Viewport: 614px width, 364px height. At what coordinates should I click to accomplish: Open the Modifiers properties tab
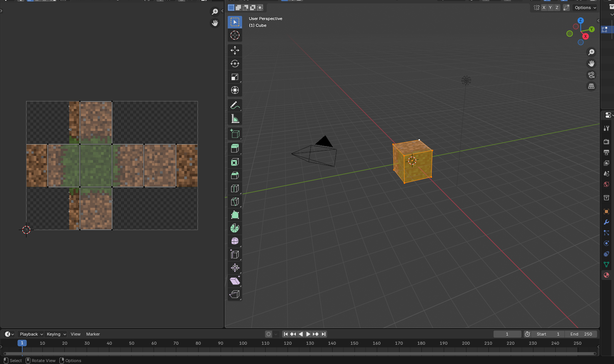(606, 222)
